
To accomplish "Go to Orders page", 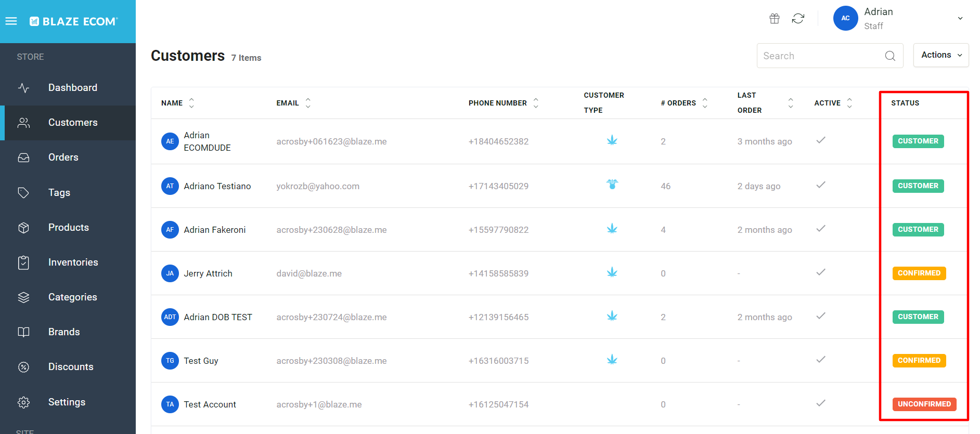I will point(68,157).
